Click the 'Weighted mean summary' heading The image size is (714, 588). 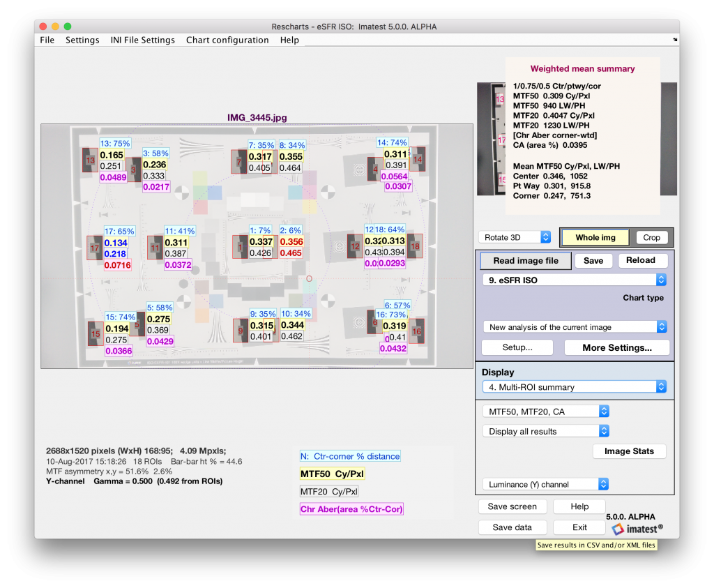click(x=582, y=69)
